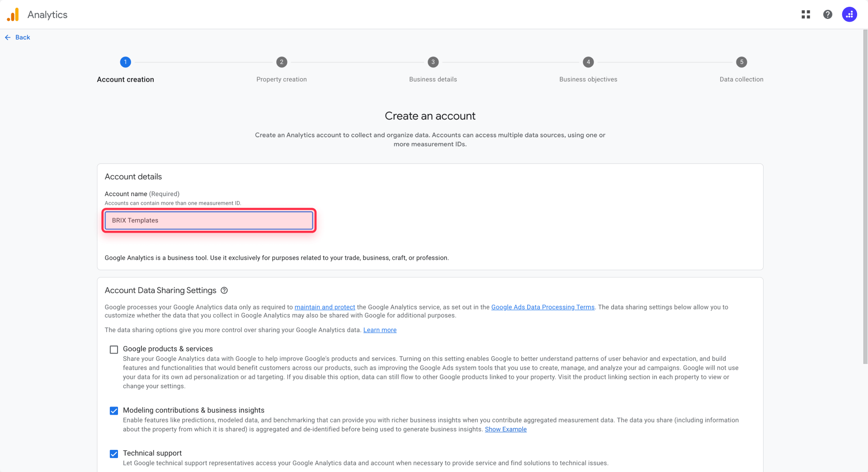868x472 pixels.
Task: Select the BRIX Templates account name field
Action: click(x=208, y=220)
